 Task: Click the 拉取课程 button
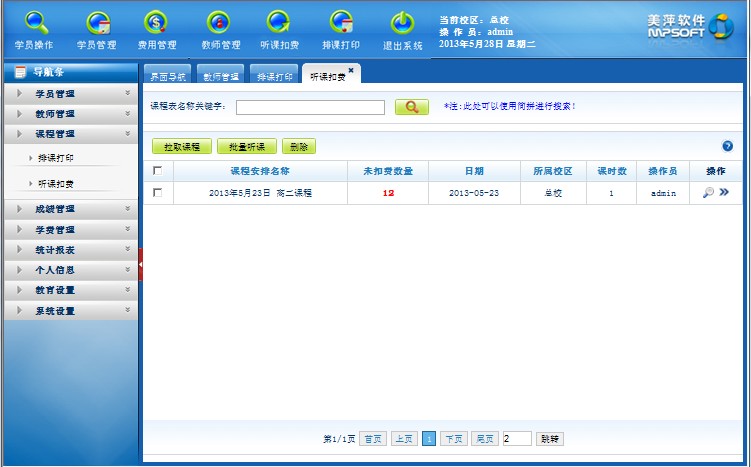point(181,147)
